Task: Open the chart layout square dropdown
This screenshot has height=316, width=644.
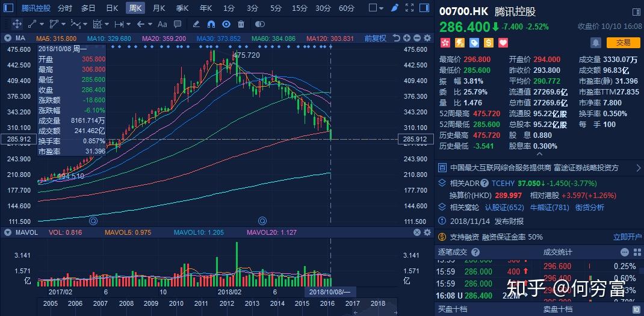Action: point(376,8)
